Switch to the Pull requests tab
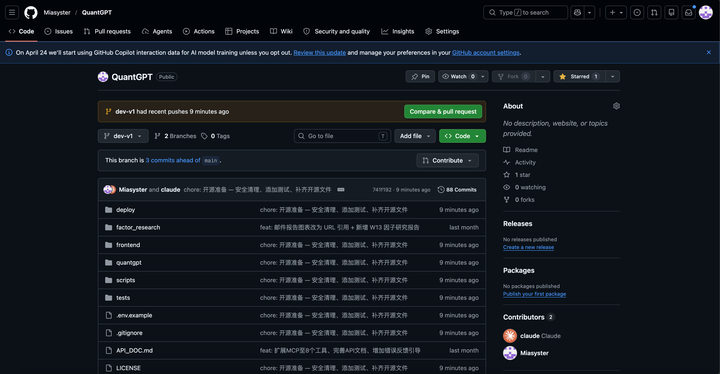The image size is (720, 374). coord(107,31)
